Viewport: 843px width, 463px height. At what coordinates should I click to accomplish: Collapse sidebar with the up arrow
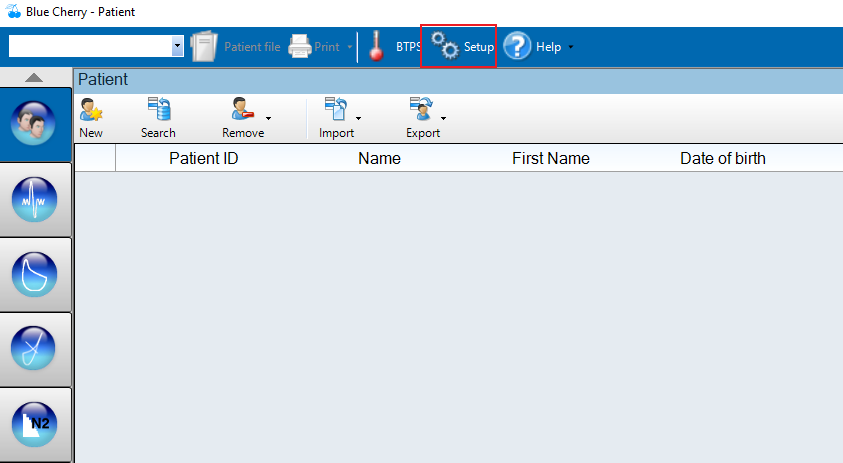click(34, 77)
